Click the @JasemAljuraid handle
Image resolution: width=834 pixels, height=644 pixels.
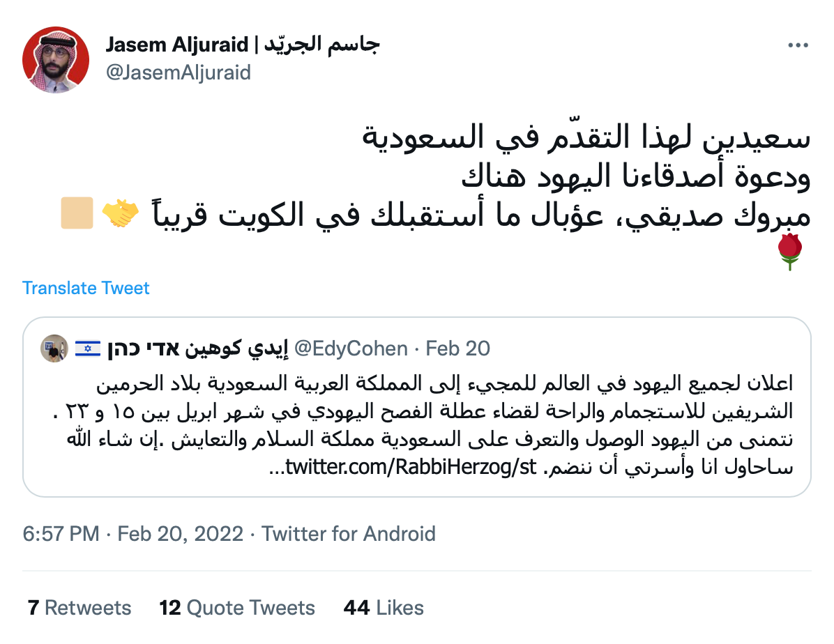(x=178, y=72)
